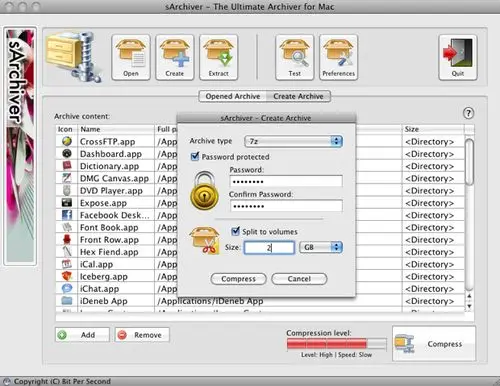
Task: Click the CrossFTP.app row icon
Action: click(67, 141)
